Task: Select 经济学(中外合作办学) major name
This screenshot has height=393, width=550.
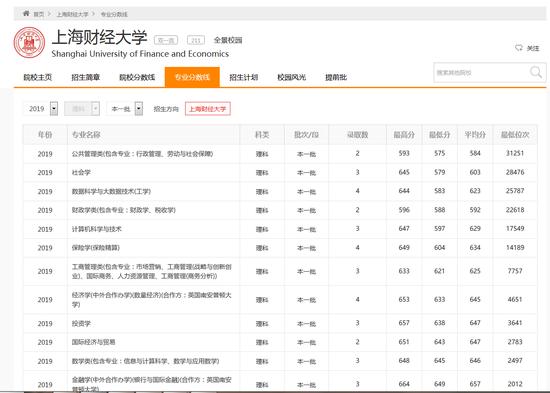Action: [152, 300]
